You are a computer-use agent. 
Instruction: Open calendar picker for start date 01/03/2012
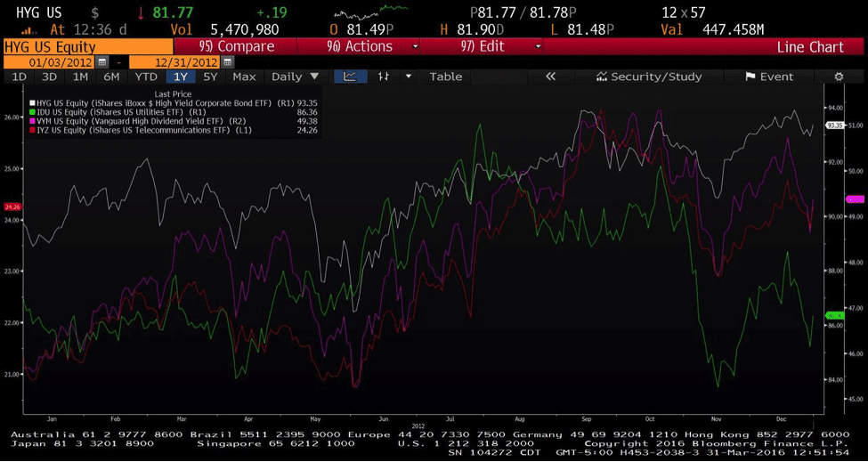pyautogui.click(x=101, y=62)
